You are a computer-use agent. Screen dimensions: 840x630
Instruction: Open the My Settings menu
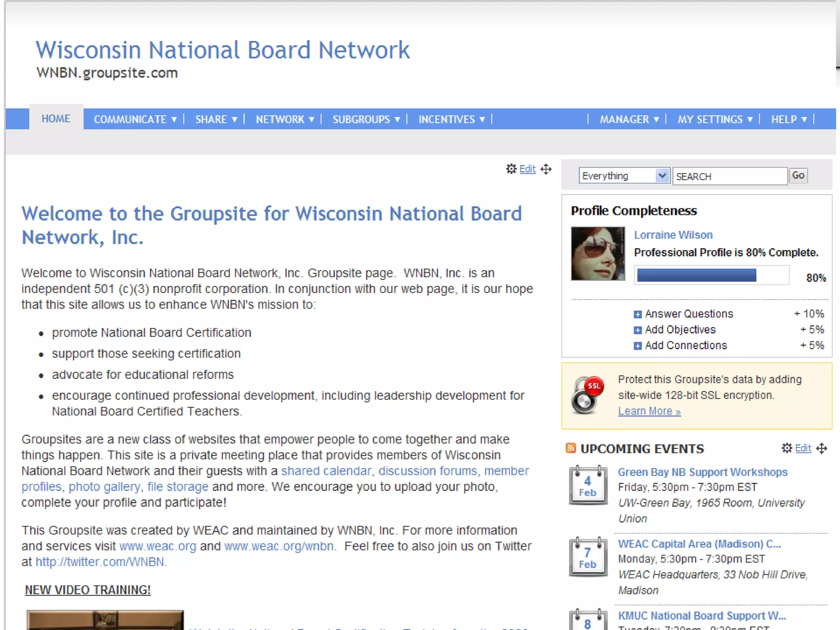click(715, 119)
